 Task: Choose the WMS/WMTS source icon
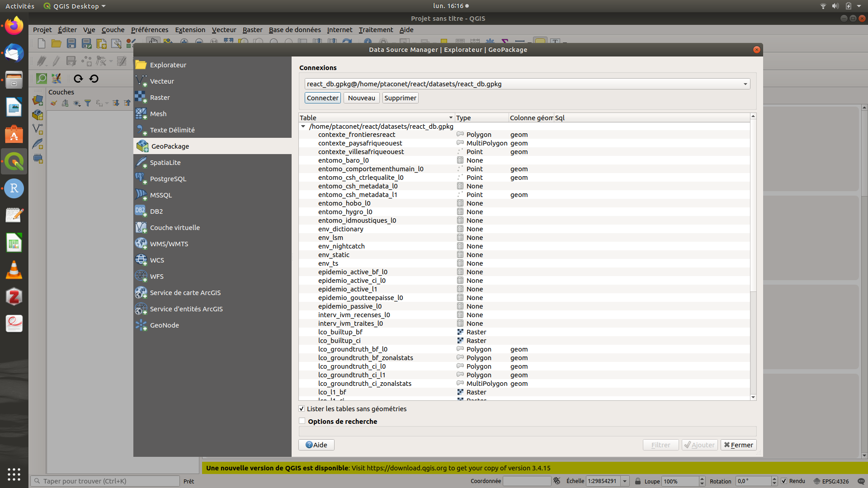point(141,244)
